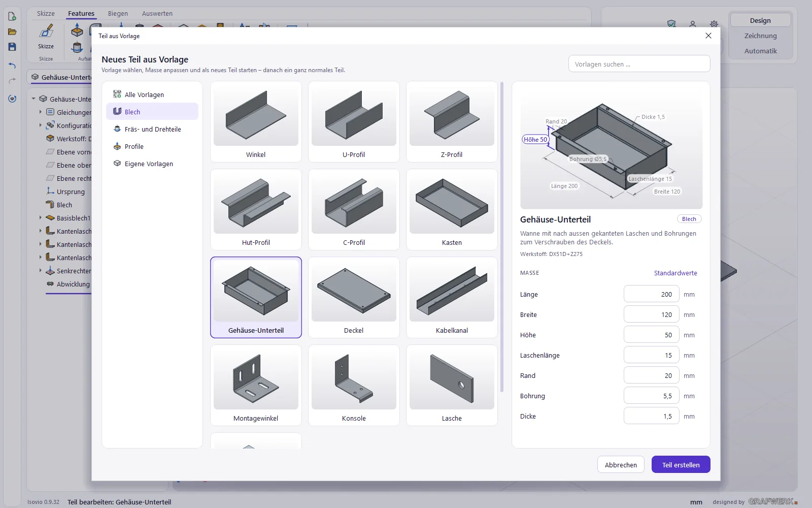Reset dimensions with Standardwerte link
Viewport: 812px width, 508px height.
click(x=675, y=273)
